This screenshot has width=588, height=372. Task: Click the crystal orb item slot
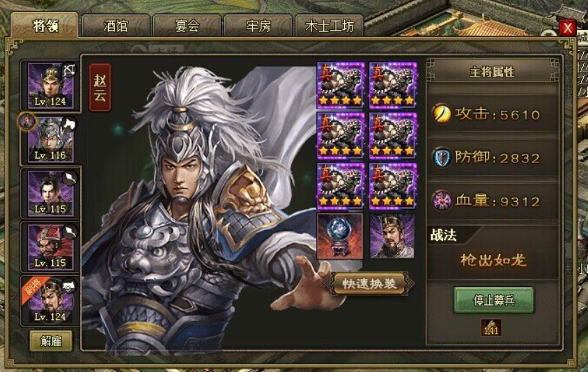pos(340,236)
